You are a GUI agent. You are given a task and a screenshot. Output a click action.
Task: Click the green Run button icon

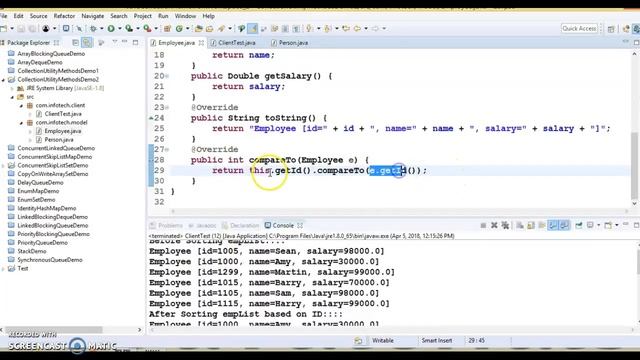click(111, 29)
